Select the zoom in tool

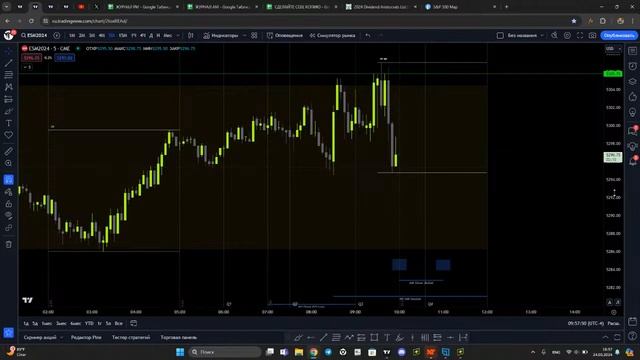click(9, 163)
